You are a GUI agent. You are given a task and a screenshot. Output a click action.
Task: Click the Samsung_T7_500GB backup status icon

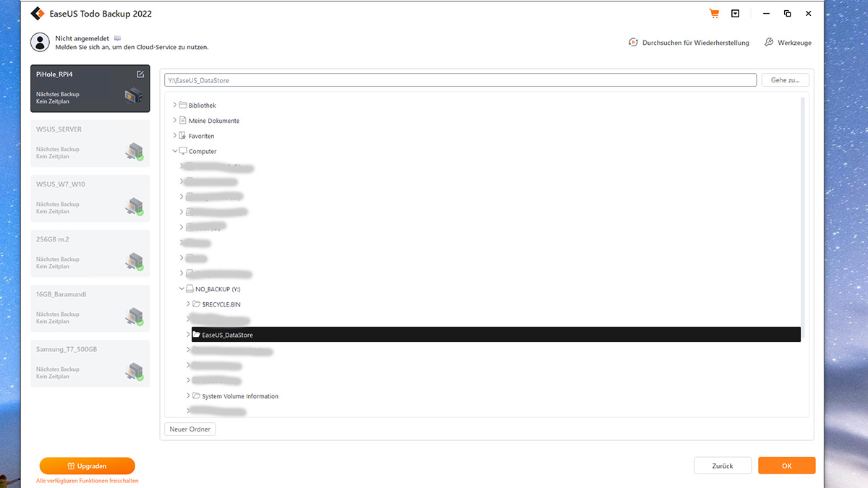pos(134,371)
